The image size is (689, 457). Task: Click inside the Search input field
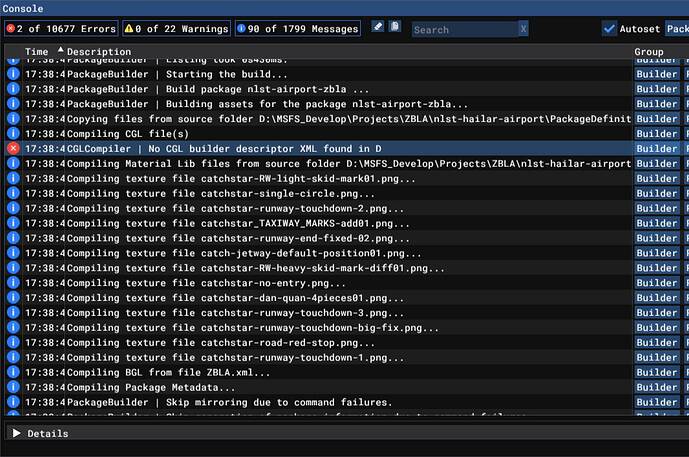pyautogui.click(x=463, y=30)
